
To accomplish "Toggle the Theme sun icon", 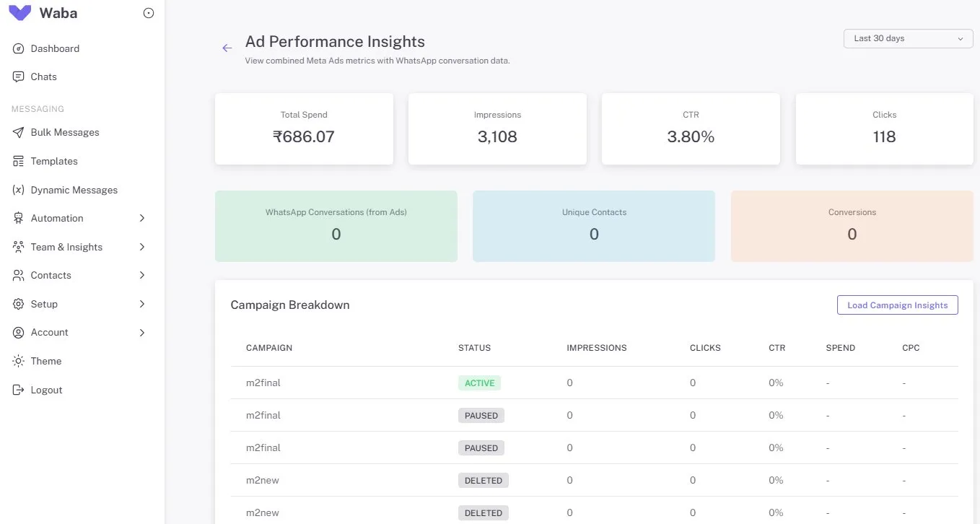I will click(18, 362).
